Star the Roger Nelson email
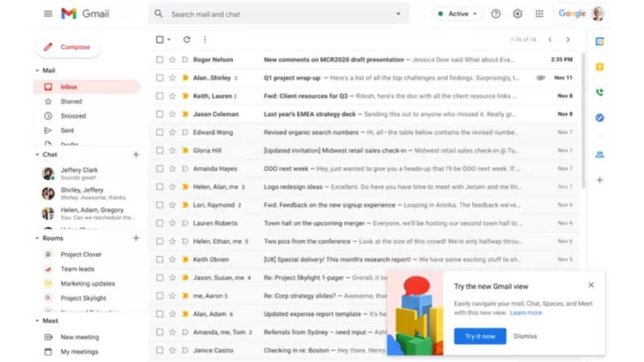This screenshot has height=362, width=644. click(172, 60)
